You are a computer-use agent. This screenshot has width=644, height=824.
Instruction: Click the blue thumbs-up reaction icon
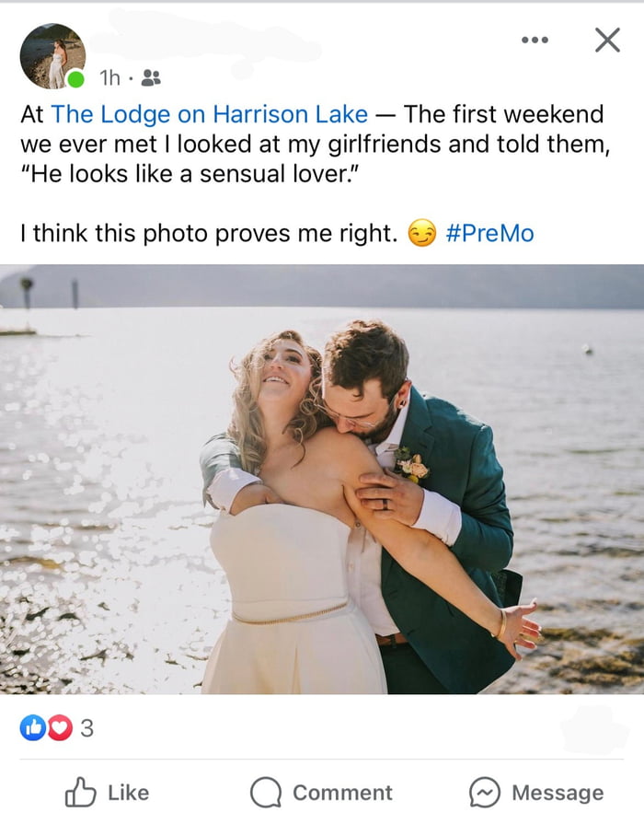pos(32,728)
